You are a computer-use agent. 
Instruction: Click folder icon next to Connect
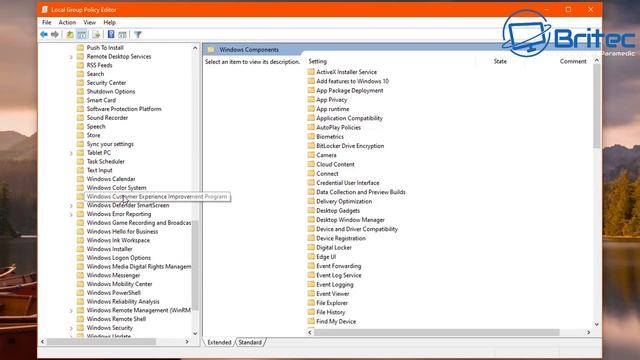311,173
